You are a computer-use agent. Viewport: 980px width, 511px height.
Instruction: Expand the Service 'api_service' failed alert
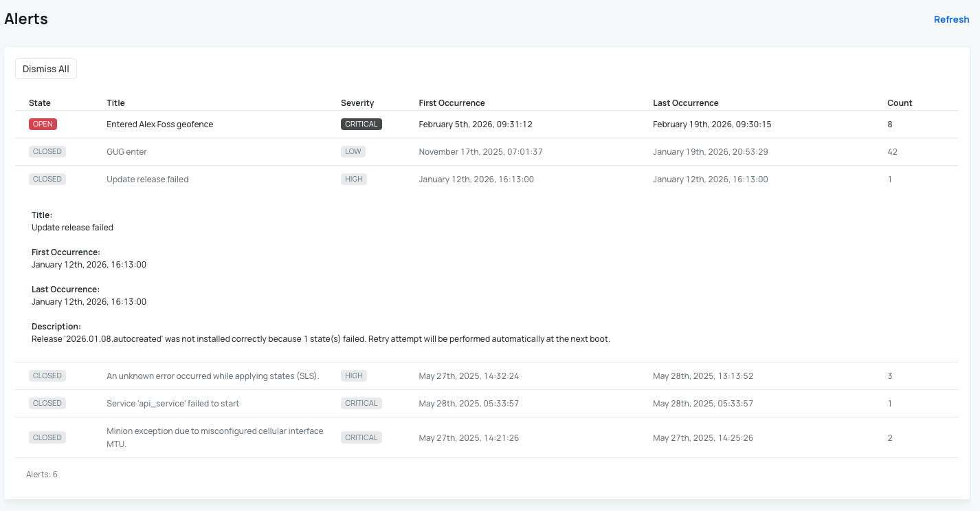(x=172, y=404)
